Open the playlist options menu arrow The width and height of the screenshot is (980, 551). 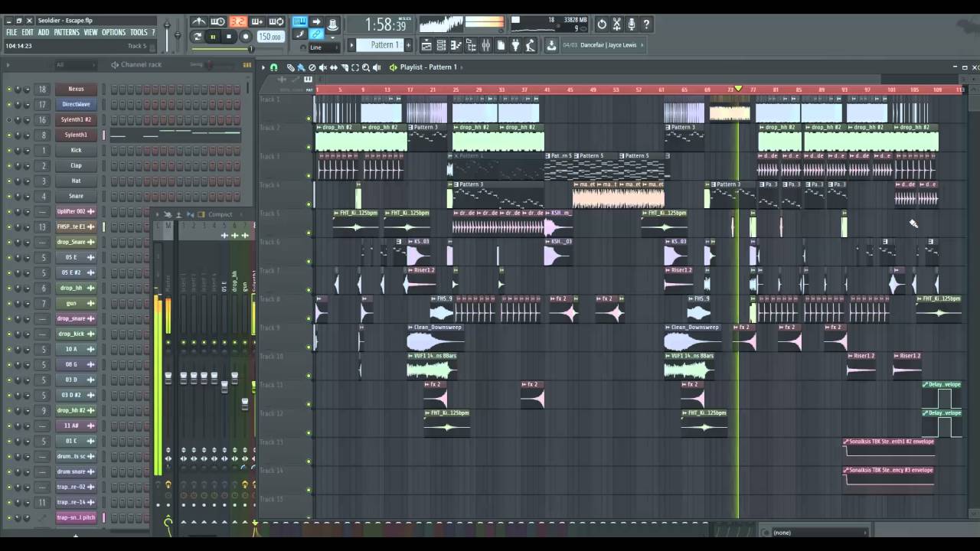click(x=263, y=67)
